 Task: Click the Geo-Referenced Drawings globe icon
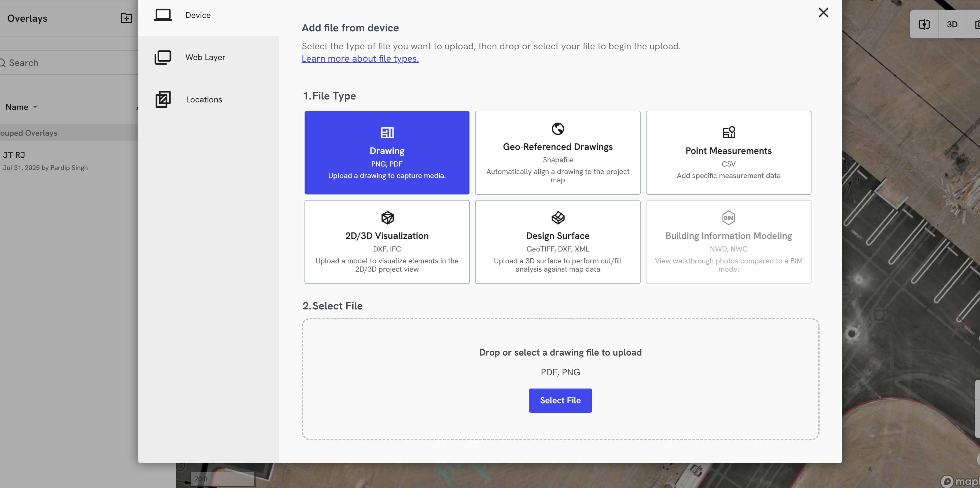pyautogui.click(x=558, y=128)
